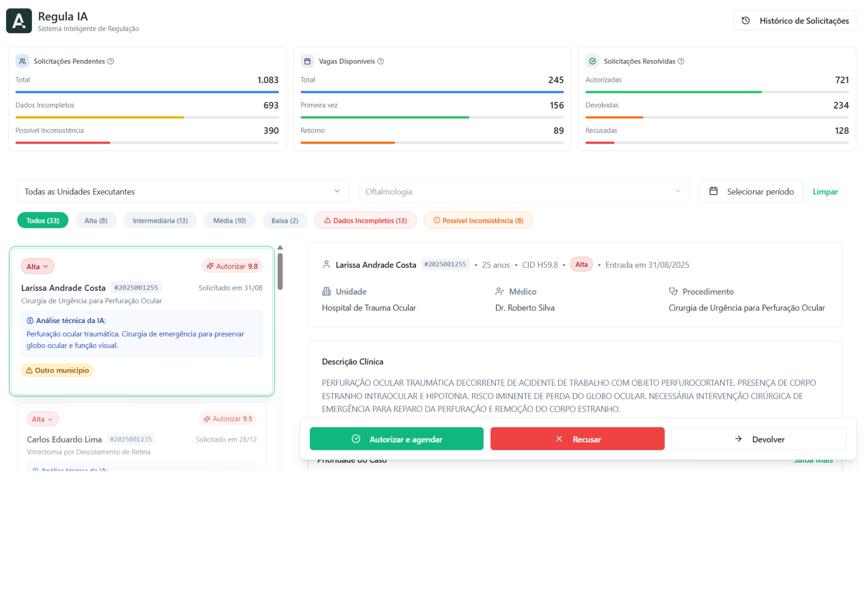Expand the Oftalmologia specialty dropdown

tap(523, 191)
